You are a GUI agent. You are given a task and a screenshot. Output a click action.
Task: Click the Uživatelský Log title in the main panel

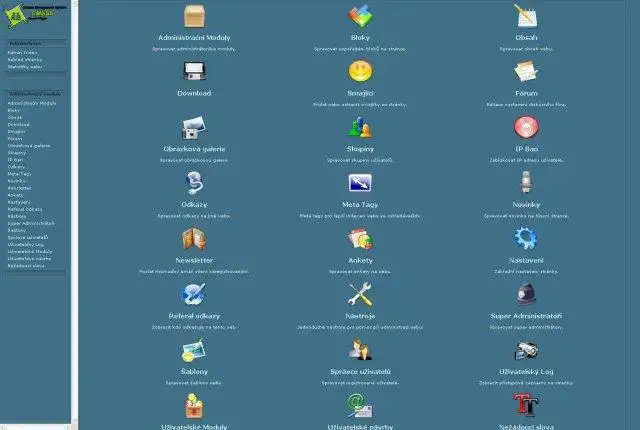click(526, 372)
